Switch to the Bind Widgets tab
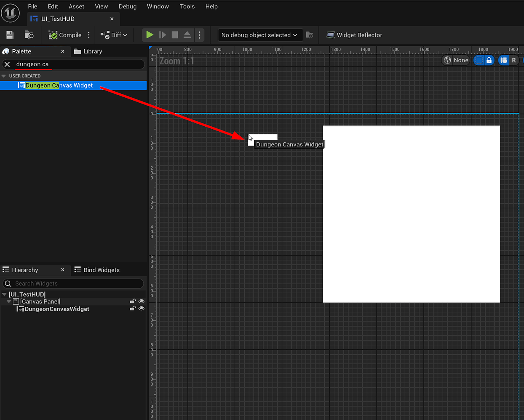Image resolution: width=524 pixels, height=420 pixels. coord(97,270)
